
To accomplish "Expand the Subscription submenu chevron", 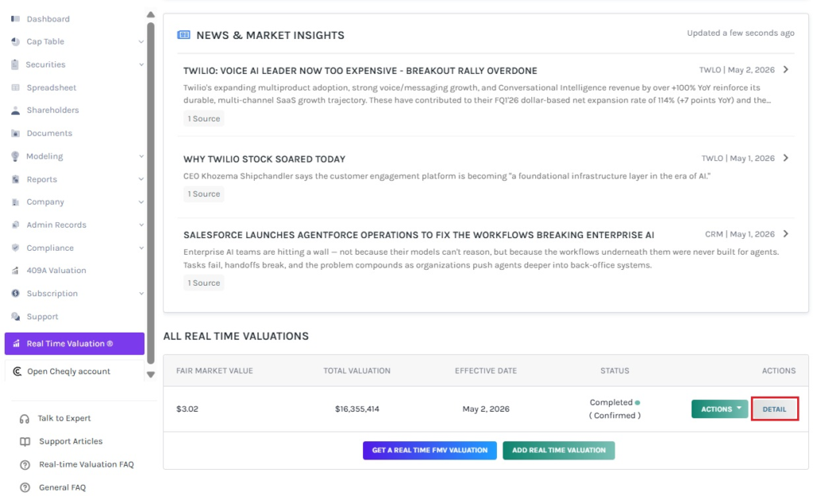I will pyautogui.click(x=141, y=293).
